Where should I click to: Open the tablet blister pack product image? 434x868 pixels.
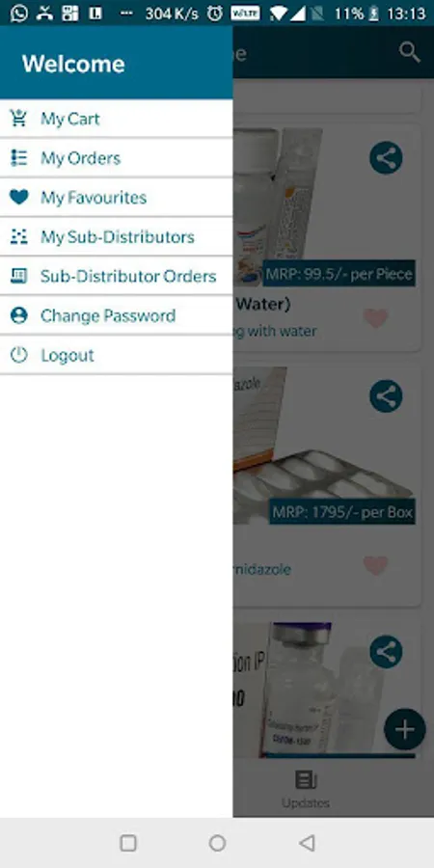(324, 446)
